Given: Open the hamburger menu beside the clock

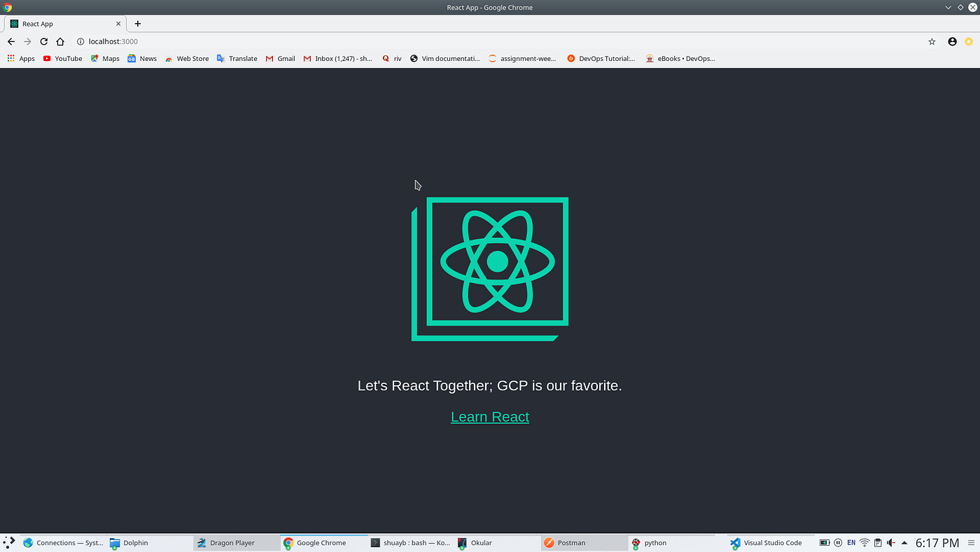Looking at the screenshot, I should [x=970, y=542].
